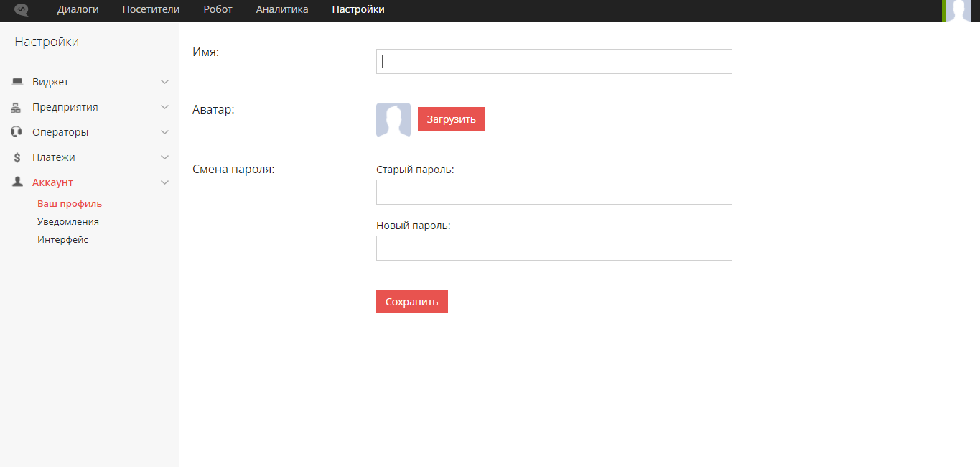Switch to the Диалоги tab
This screenshot has height=467, width=980.
(x=78, y=9)
